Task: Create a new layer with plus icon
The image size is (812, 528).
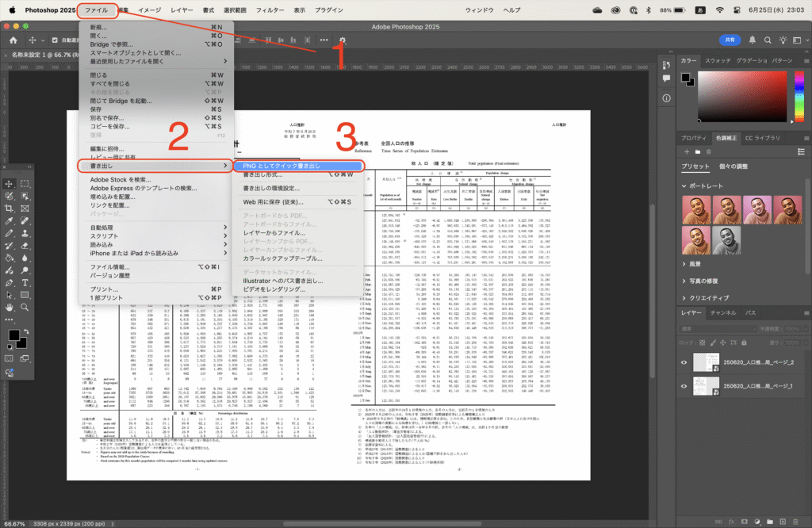Action: pos(783,522)
